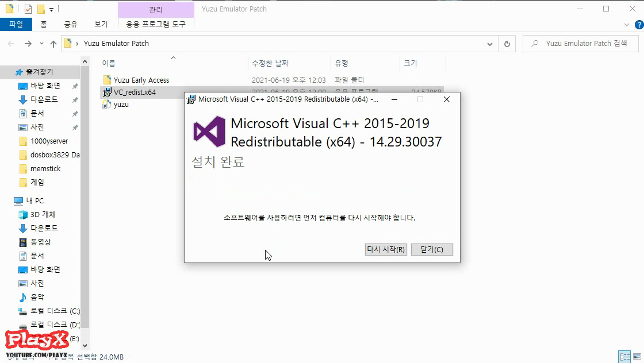Open 3D 개체 under 내 PC
This screenshot has width=644, height=363.
click(43, 214)
